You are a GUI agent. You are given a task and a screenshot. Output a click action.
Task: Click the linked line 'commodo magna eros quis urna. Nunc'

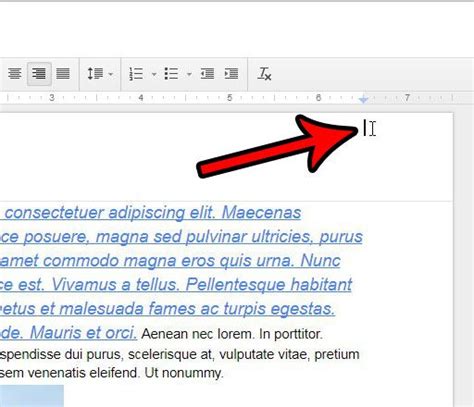point(192,261)
